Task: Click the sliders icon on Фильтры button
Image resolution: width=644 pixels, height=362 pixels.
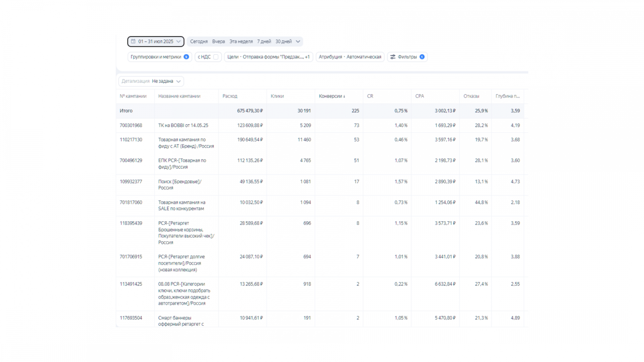Action: (x=393, y=57)
